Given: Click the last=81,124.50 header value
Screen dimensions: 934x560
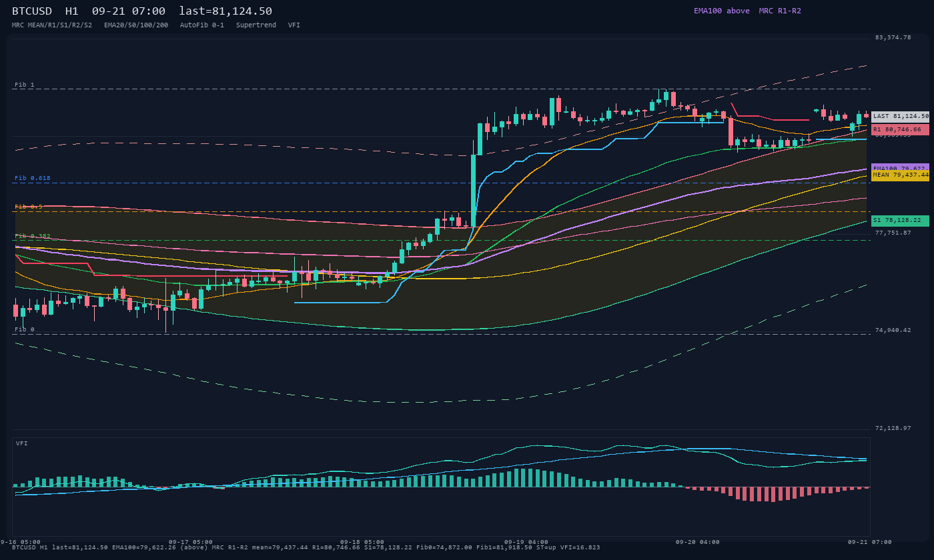Looking at the screenshot, I should (x=225, y=11).
